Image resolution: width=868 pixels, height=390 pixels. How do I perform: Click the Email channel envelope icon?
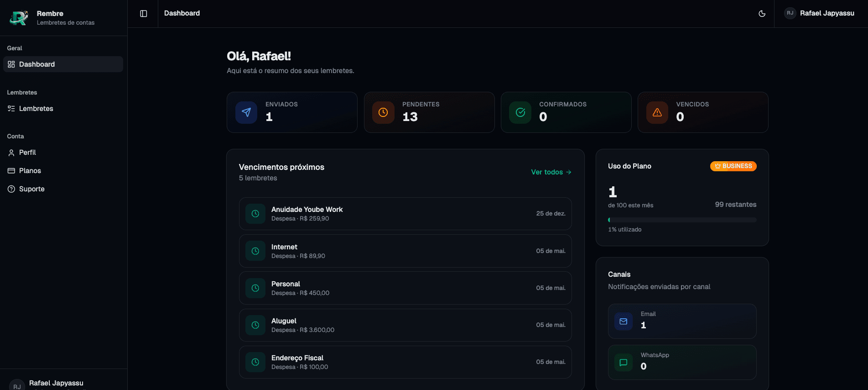click(x=624, y=321)
